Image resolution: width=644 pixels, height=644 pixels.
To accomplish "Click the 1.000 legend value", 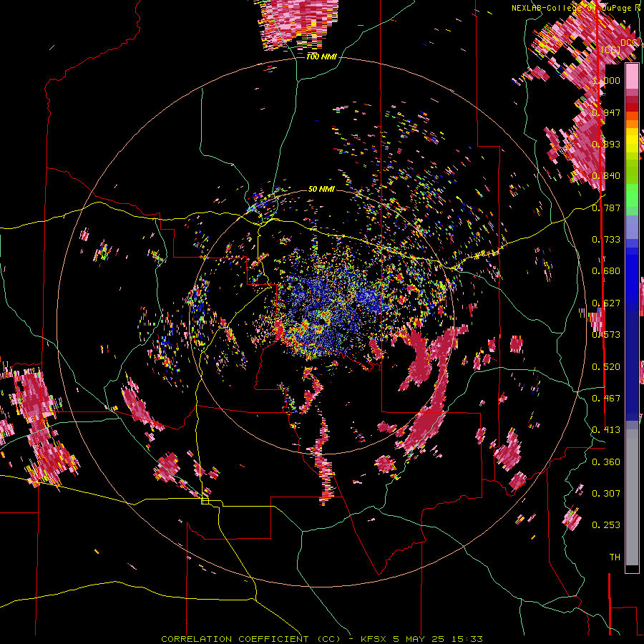I will pos(606,80).
